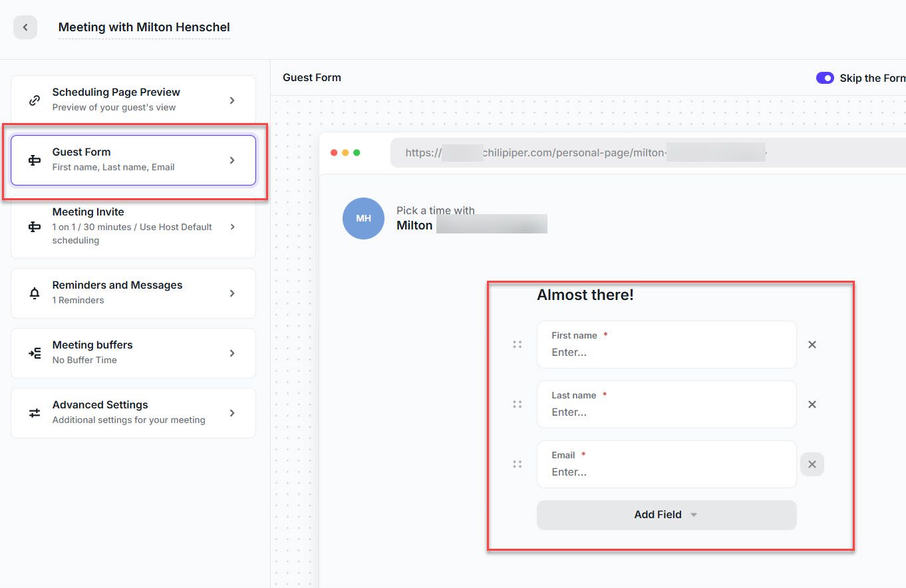
Task: Open the Guest Form menu item
Action: [133, 160]
